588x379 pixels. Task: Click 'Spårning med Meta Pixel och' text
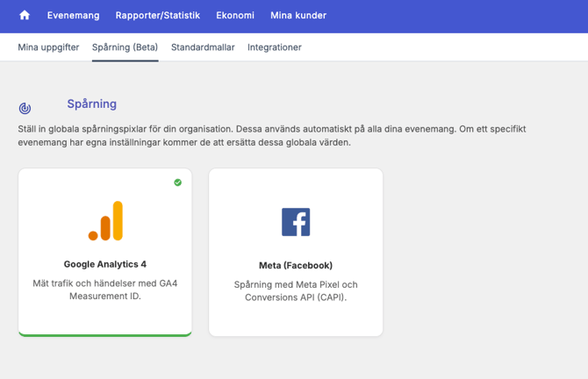[296, 284]
